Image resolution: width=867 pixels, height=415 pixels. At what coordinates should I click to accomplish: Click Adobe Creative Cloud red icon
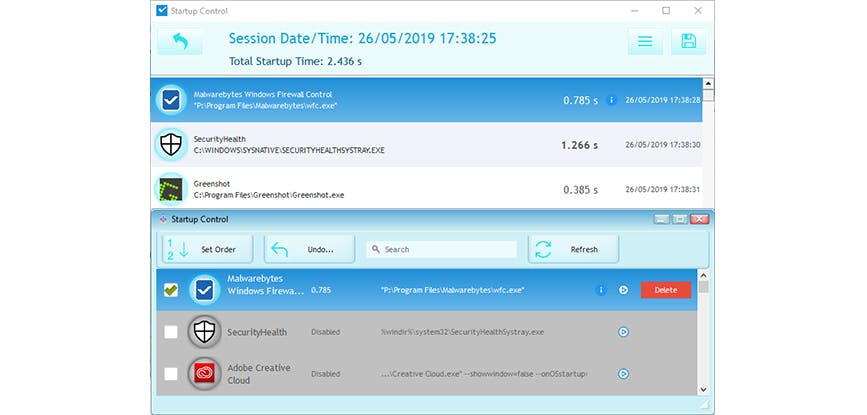click(205, 374)
